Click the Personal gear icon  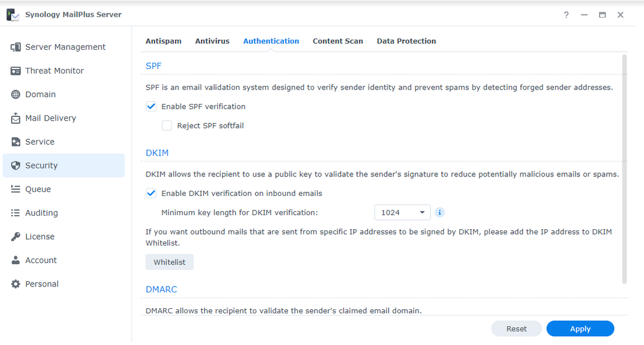tap(16, 284)
